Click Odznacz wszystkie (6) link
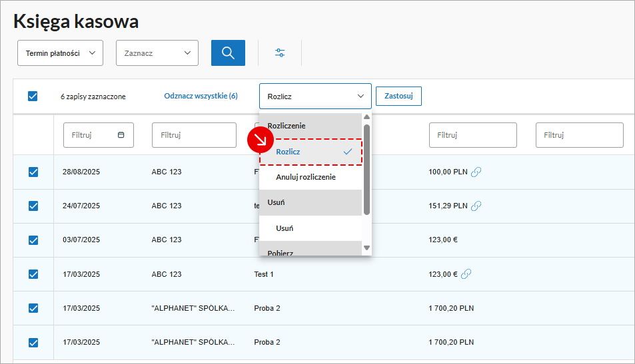 click(201, 96)
